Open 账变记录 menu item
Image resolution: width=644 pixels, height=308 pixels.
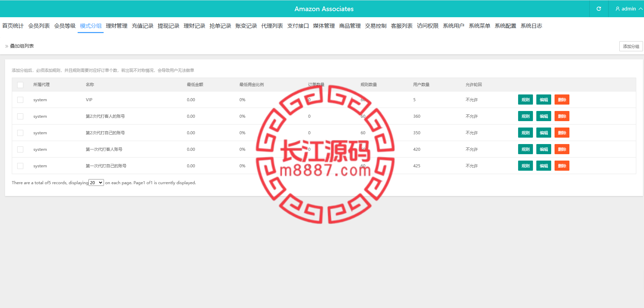246,26
